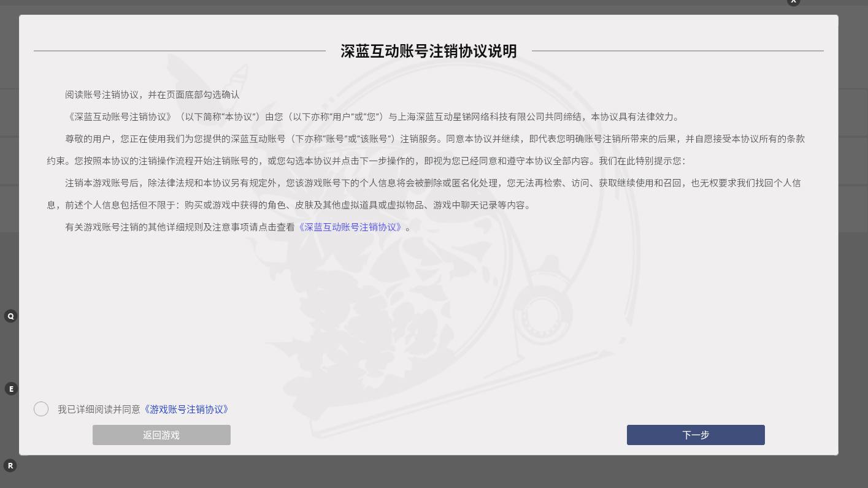The height and width of the screenshot is (488, 868).
Task: Click the X hotkey badge at top
Action: [793, 2]
